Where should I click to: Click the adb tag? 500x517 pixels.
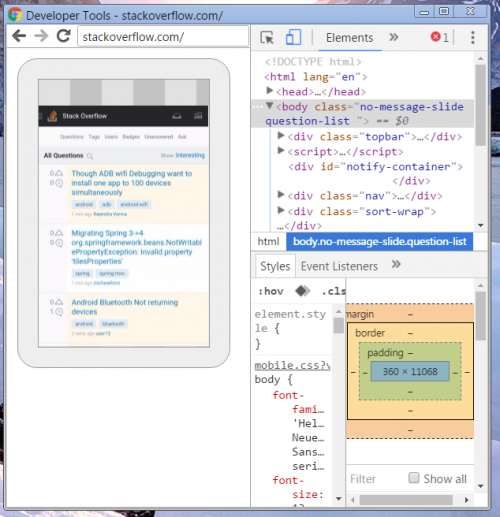(x=106, y=204)
